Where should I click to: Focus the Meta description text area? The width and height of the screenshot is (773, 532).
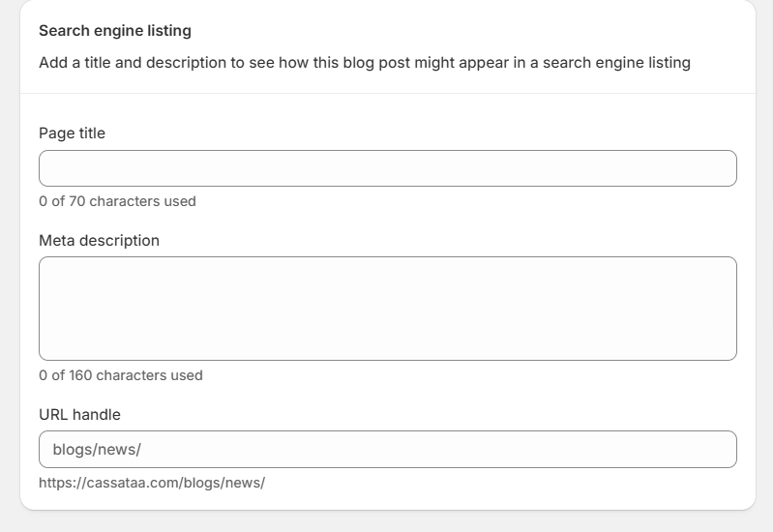point(387,308)
